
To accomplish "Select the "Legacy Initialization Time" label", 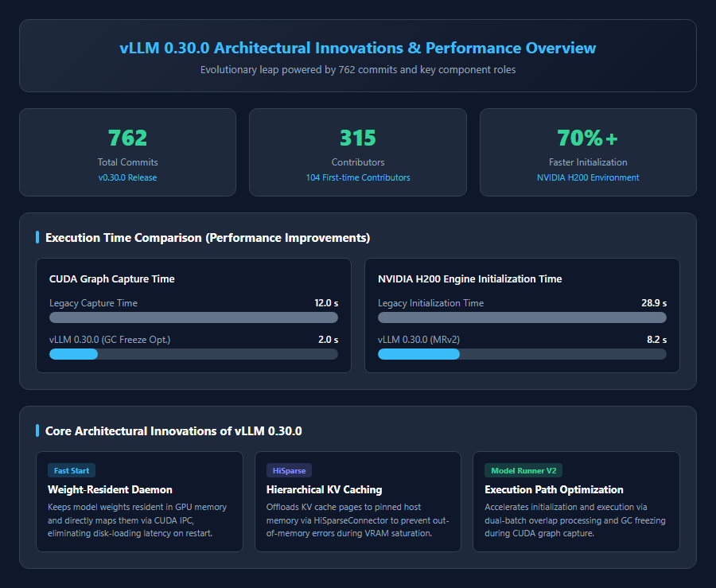I will (x=430, y=303).
